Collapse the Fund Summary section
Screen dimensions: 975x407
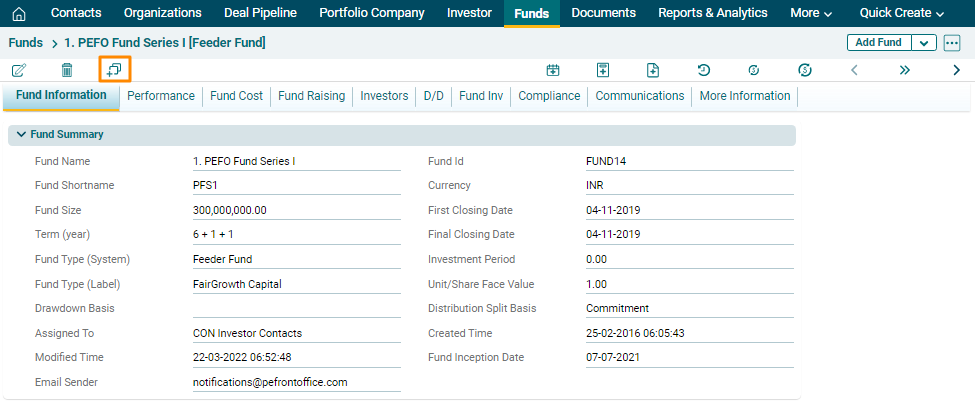tap(21, 134)
